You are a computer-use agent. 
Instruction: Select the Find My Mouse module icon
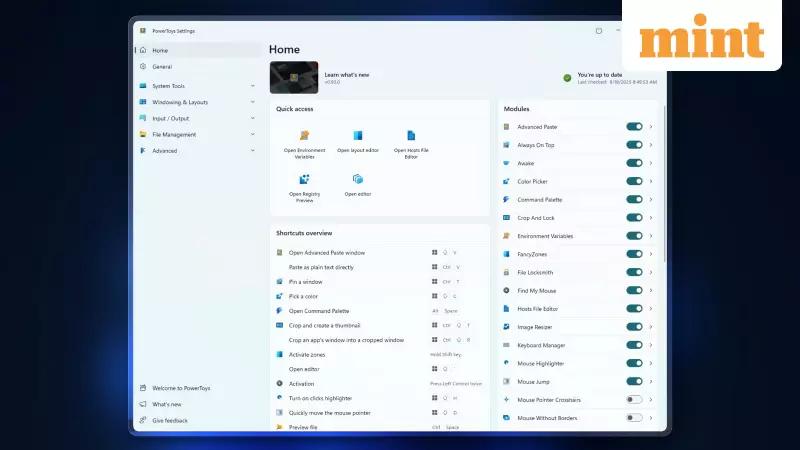click(507, 290)
